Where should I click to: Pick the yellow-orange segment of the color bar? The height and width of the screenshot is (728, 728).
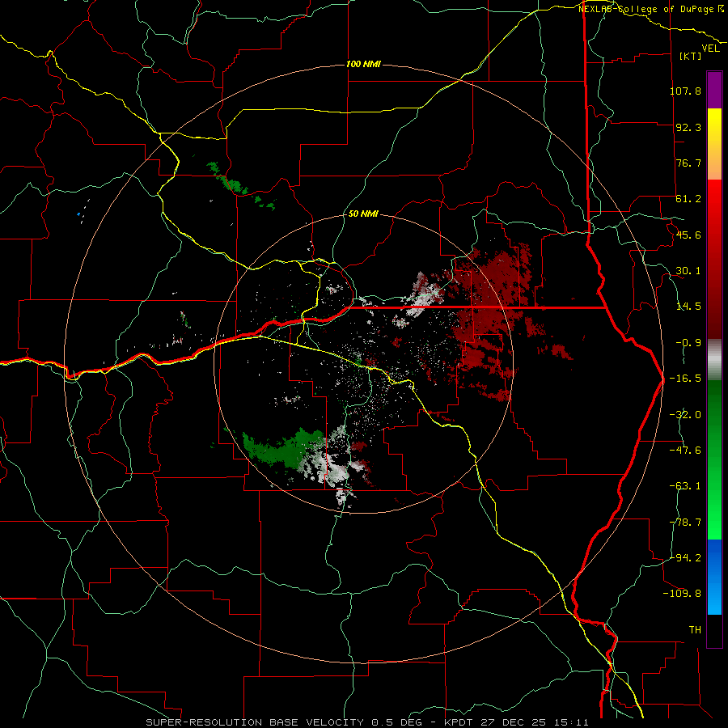[x=714, y=144]
